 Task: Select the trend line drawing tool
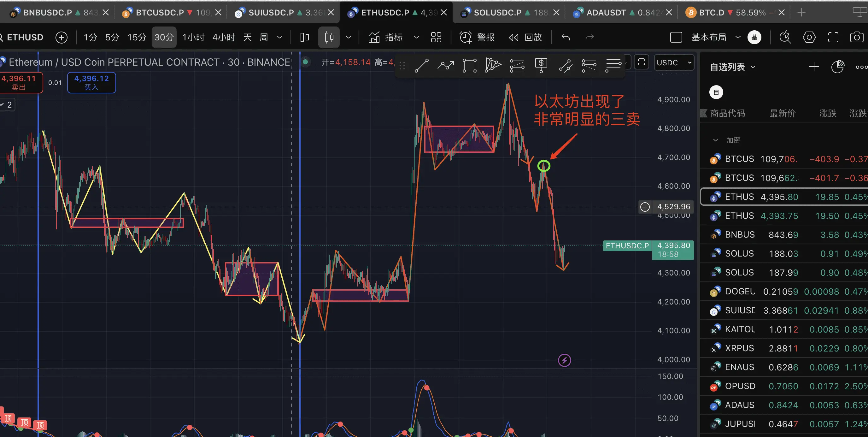pyautogui.click(x=421, y=65)
